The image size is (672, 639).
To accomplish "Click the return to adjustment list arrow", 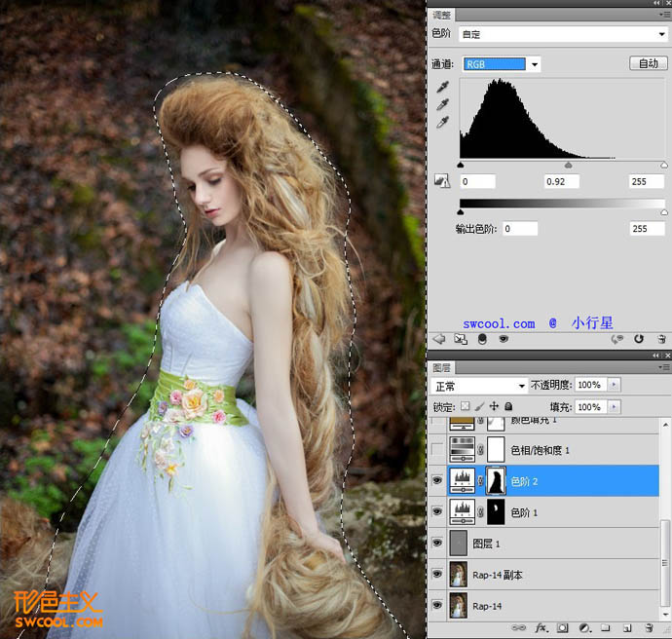I will [x=437, y=339].
